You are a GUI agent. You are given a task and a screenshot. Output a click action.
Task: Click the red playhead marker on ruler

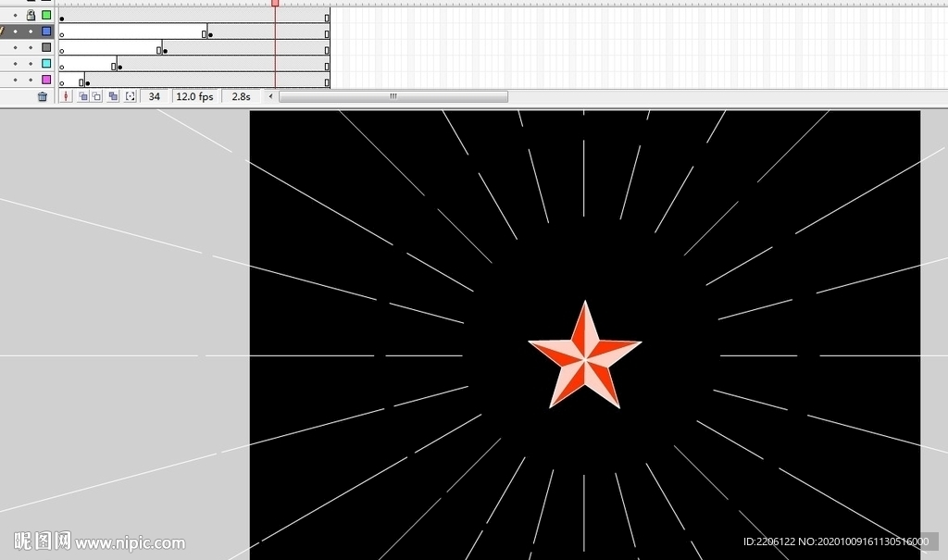click(275, 3)
